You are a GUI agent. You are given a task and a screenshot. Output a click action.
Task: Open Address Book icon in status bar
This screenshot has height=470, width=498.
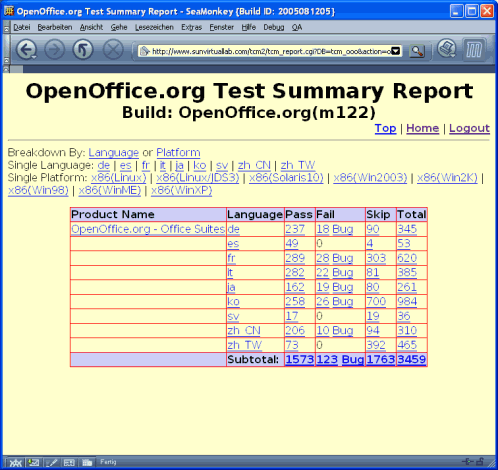click(x=69, y=463)
